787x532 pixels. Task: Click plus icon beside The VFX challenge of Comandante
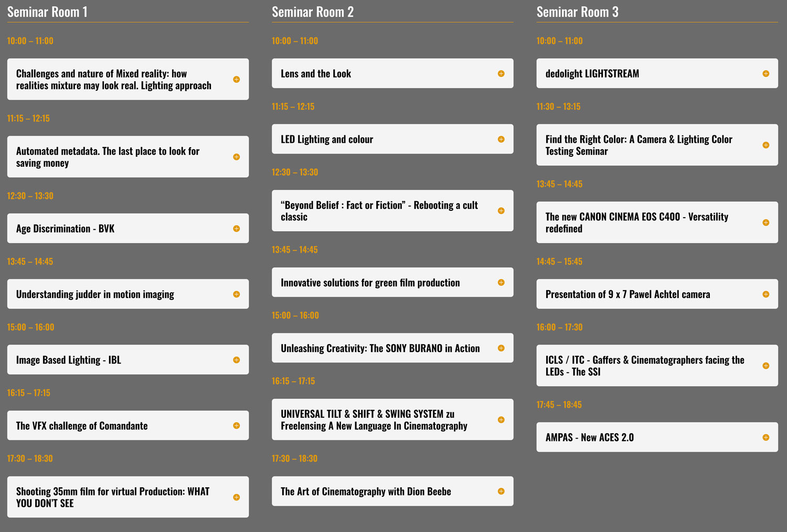click(x=236, y=425)
